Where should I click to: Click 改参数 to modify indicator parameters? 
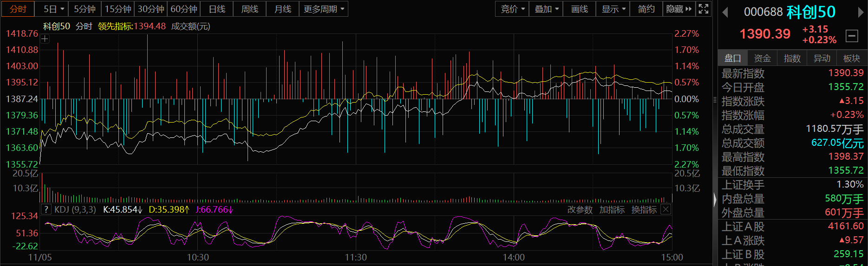pos(580,210)
